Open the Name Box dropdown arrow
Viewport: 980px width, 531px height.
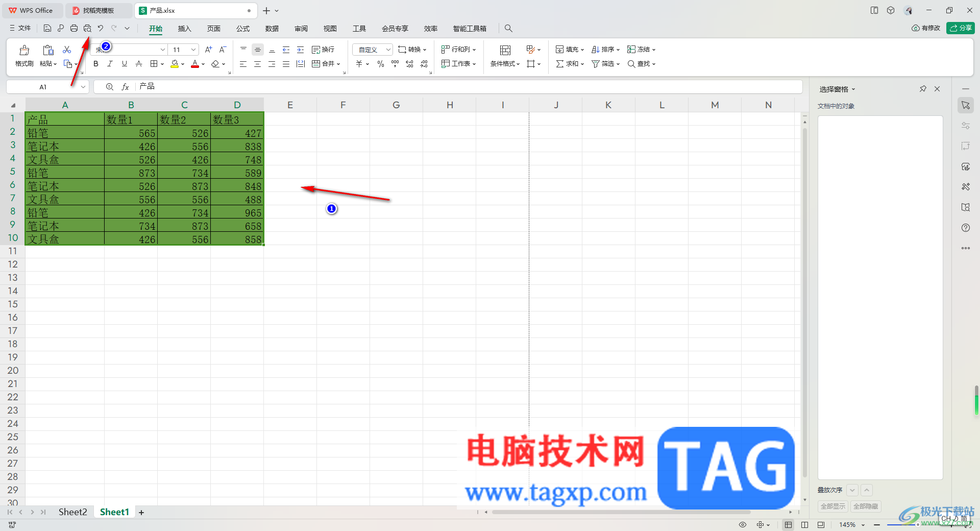pos(83,87)
